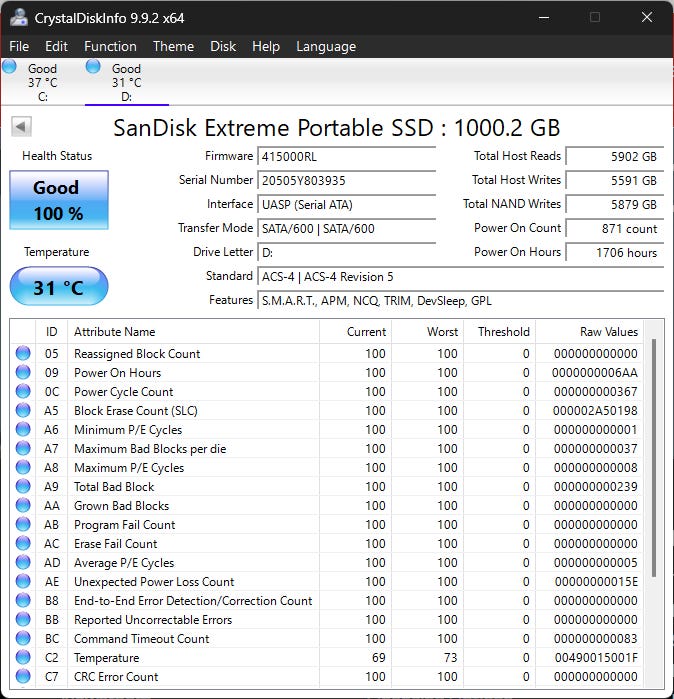Screen dimensions: 674x699
Task: Click the ID column header
Action: pyautogui.click(x=51, y=332)
